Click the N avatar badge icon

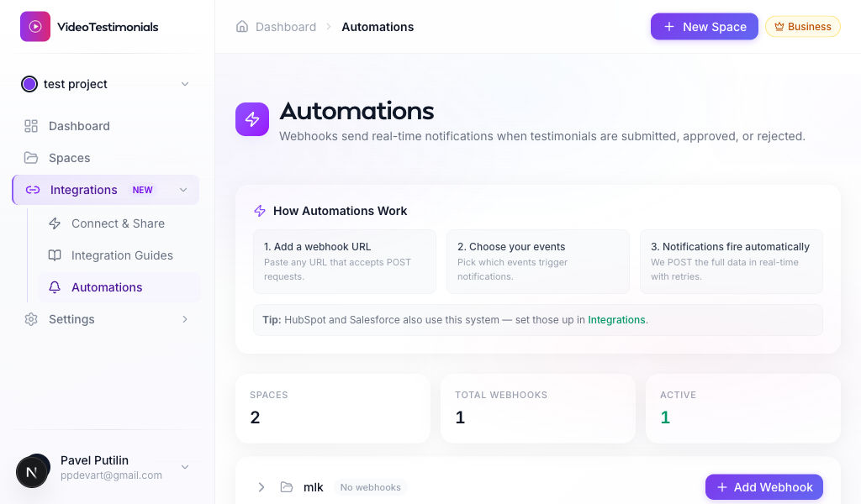pos(32,472)
